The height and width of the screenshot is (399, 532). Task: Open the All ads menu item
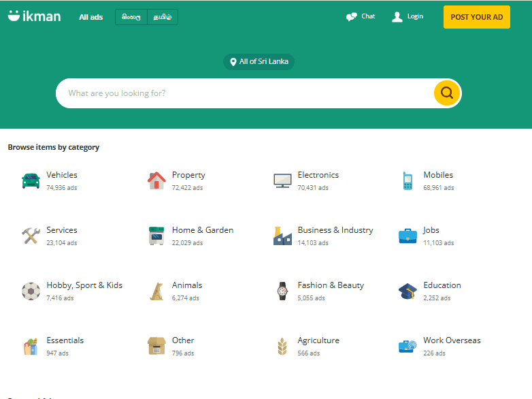coord(90,17)
